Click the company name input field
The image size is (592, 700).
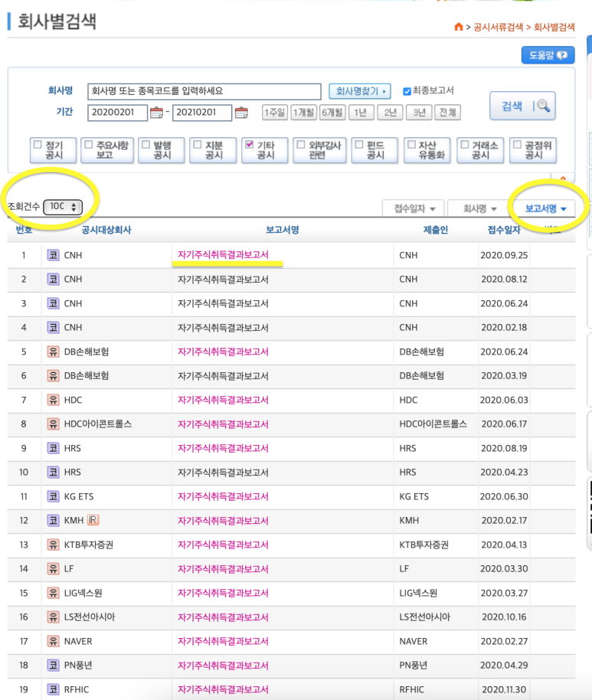click(x=204, y=91)
